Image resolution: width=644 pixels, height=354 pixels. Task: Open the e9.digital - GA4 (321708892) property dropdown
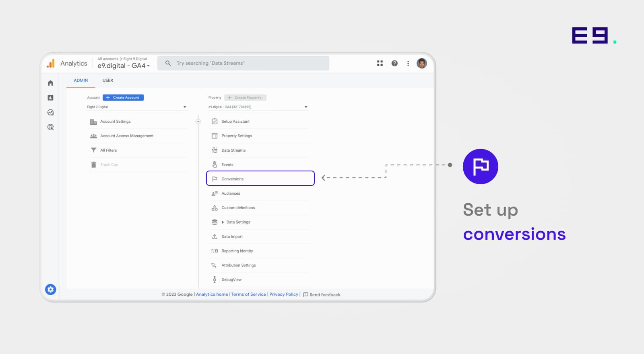point(258,107)
